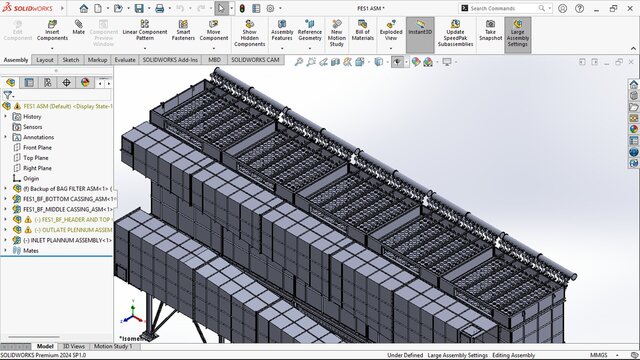Click Previous View in the heads-up toolbar

pos(323,62)
